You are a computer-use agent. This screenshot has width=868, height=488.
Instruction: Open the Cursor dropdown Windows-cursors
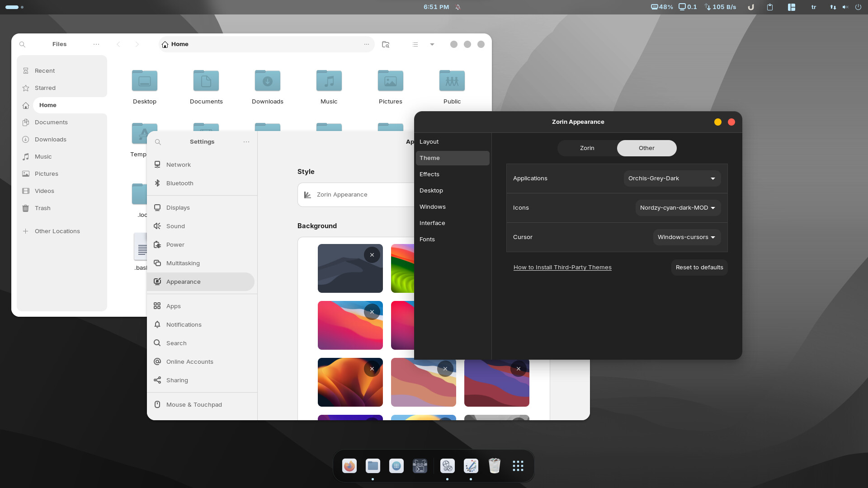686,237
